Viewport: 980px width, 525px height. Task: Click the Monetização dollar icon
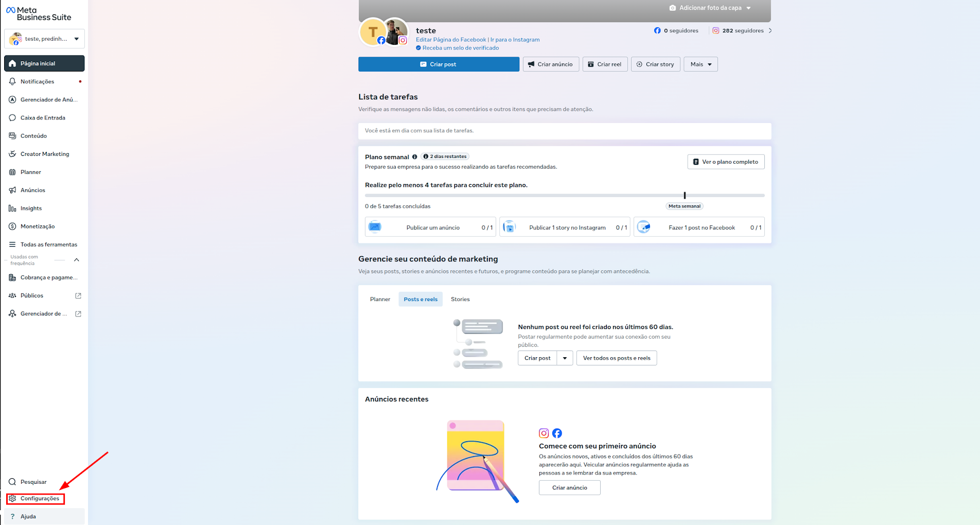click(12, 226)
